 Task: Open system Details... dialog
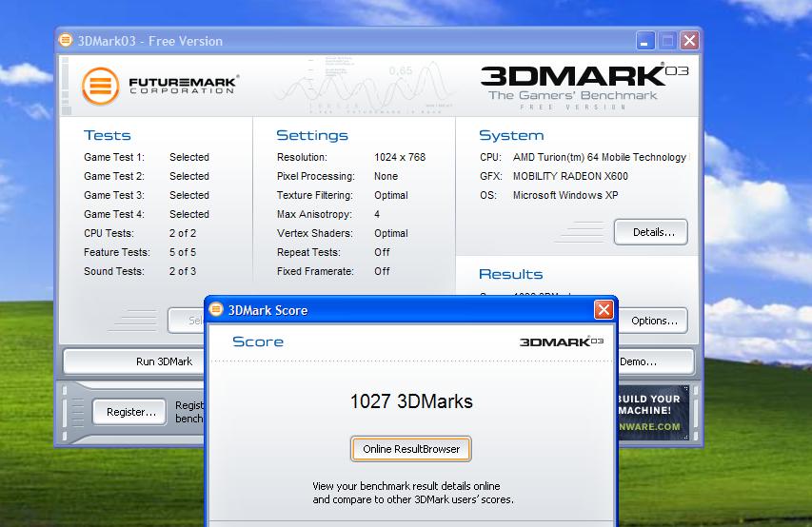651,232
